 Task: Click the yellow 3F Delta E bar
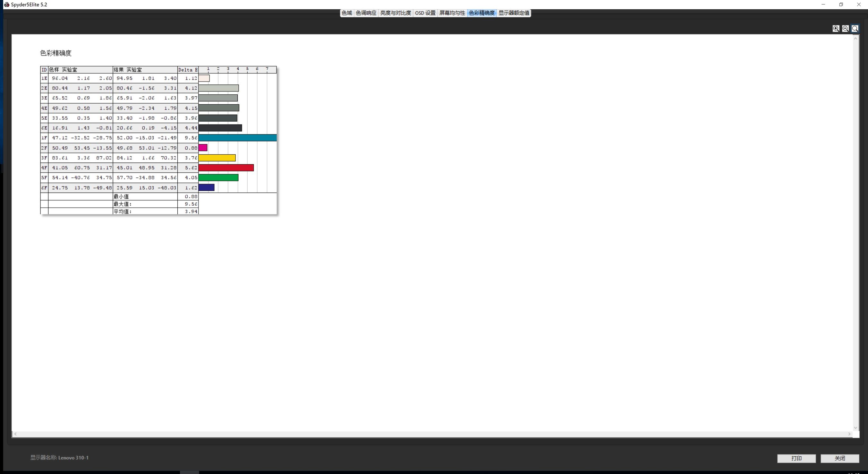[x=217, y=158]
